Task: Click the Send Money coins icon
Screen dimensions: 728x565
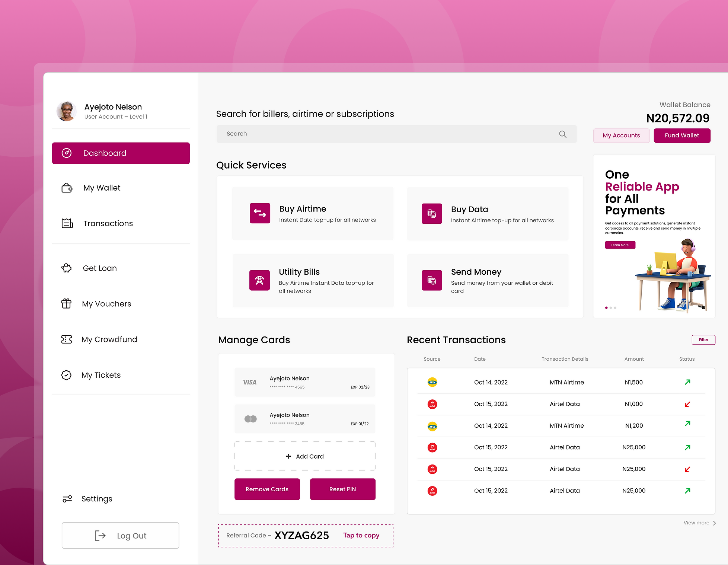Action: point(431,280)
